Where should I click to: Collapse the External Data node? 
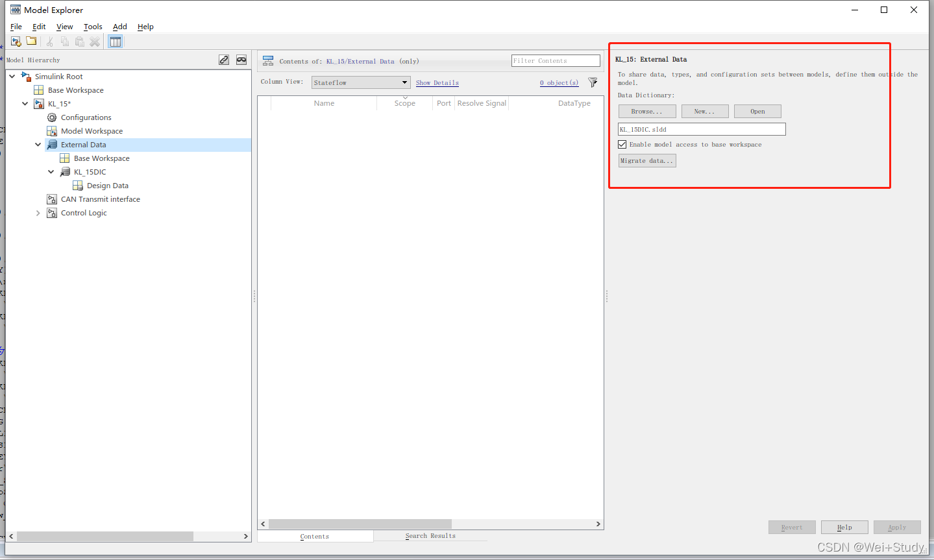click(x=38, y=145)
